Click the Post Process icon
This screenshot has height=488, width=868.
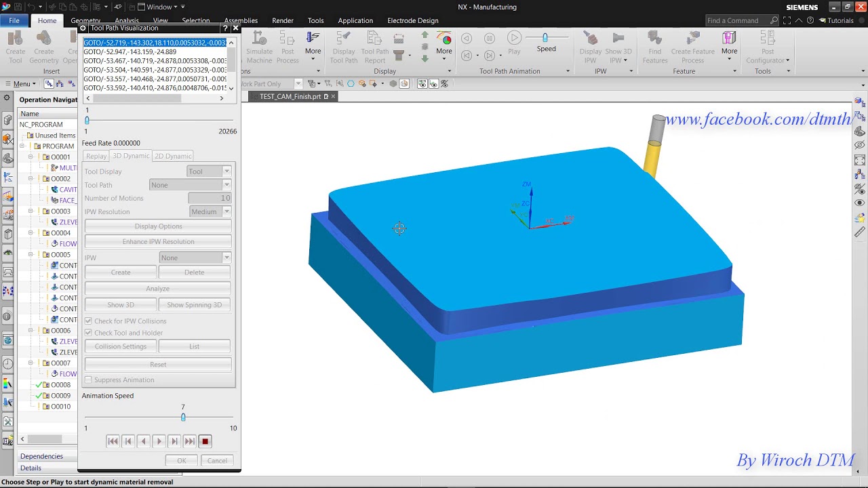(288, 38)
